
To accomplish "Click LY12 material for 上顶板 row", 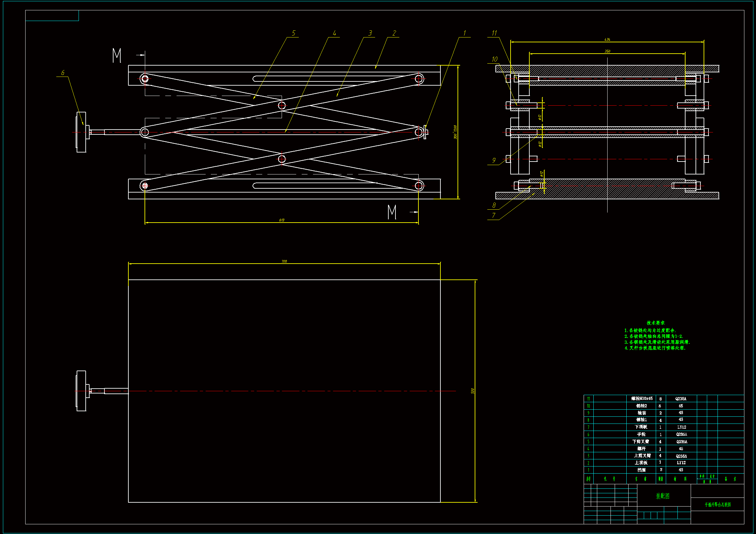I will (x=681, y=463).
